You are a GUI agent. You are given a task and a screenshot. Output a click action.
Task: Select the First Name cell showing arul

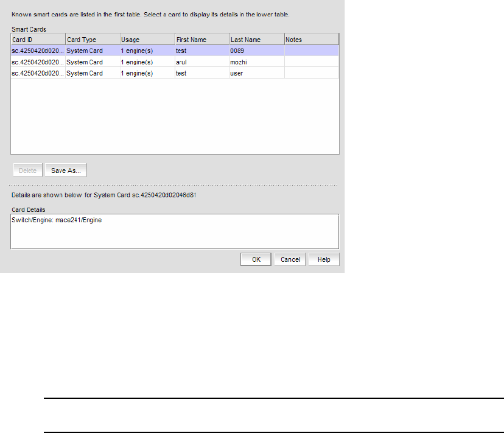(x=201, y=62)
